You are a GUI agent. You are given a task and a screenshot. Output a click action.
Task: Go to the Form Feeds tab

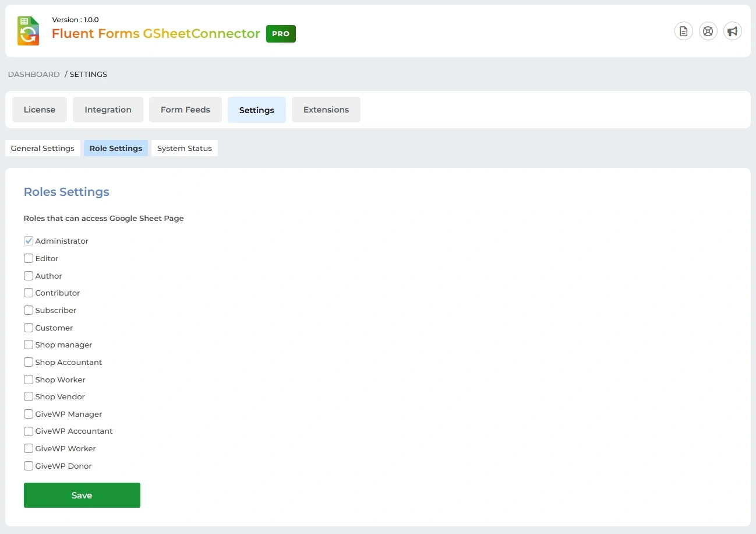[185, 110]
